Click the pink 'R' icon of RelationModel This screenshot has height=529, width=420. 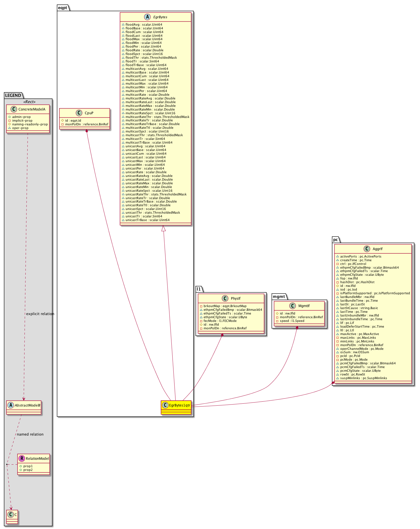21,459
